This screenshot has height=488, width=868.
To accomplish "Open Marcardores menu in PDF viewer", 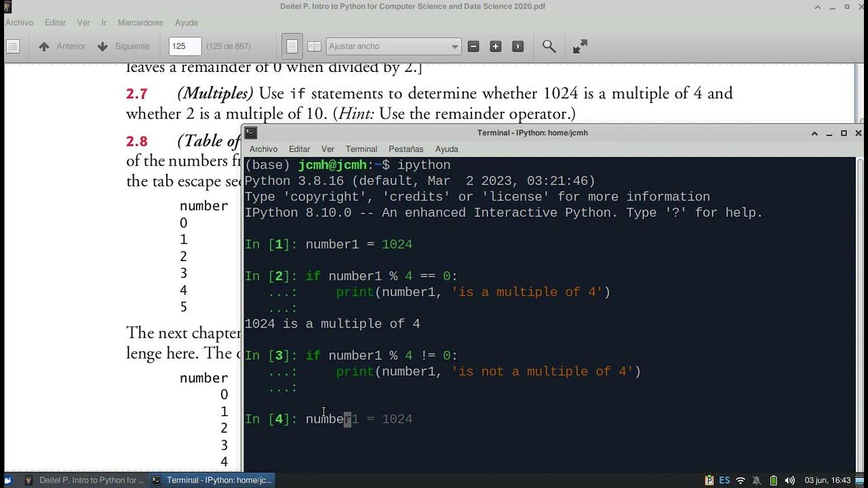I will pos(140,22).
